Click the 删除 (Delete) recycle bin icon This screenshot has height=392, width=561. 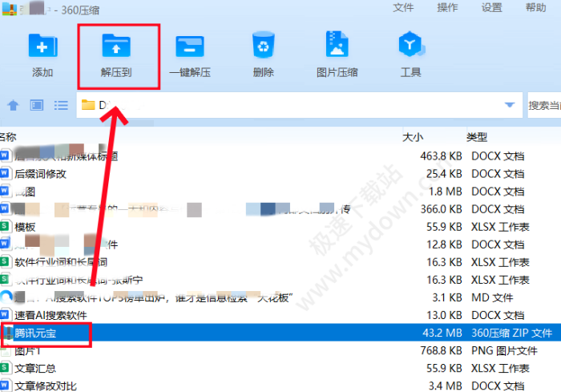264,45
